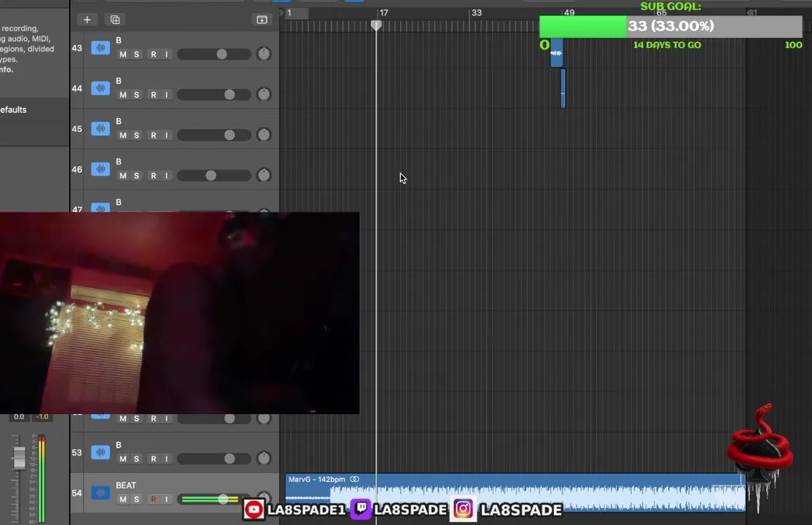Click the audio waveform icon of track 53
812x525 pixels.
(x=101, y=452)
